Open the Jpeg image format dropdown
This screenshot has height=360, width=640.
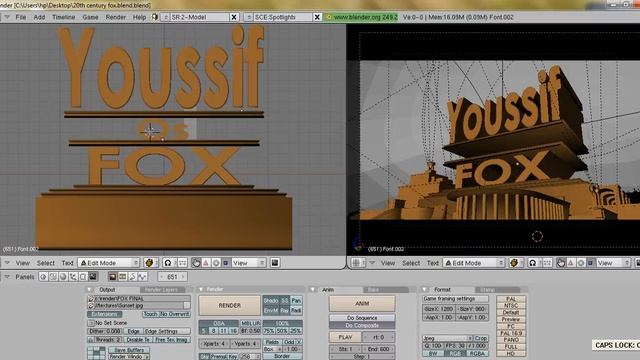pyautogui.click(x=447, y=338)
